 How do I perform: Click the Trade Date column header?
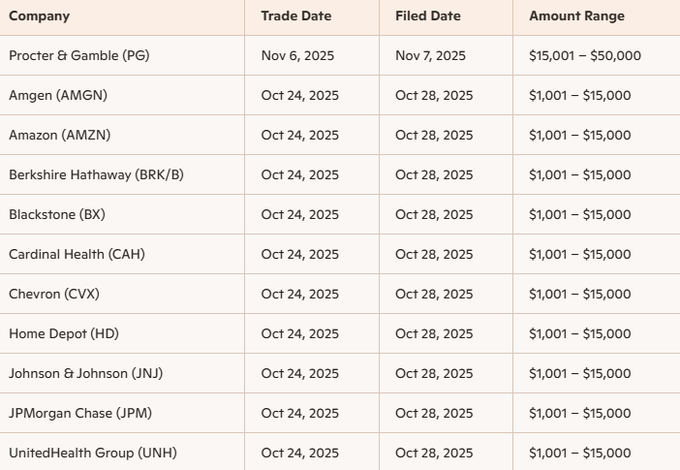[x=296, y=16]
